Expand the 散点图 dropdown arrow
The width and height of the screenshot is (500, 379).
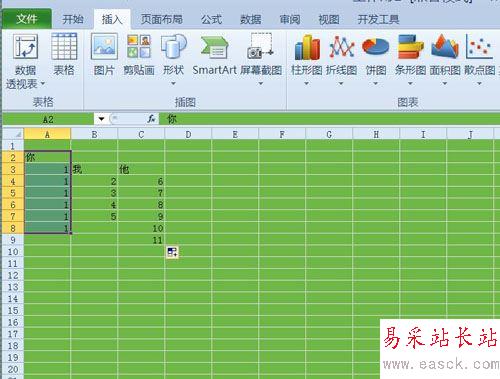[479, 83]
